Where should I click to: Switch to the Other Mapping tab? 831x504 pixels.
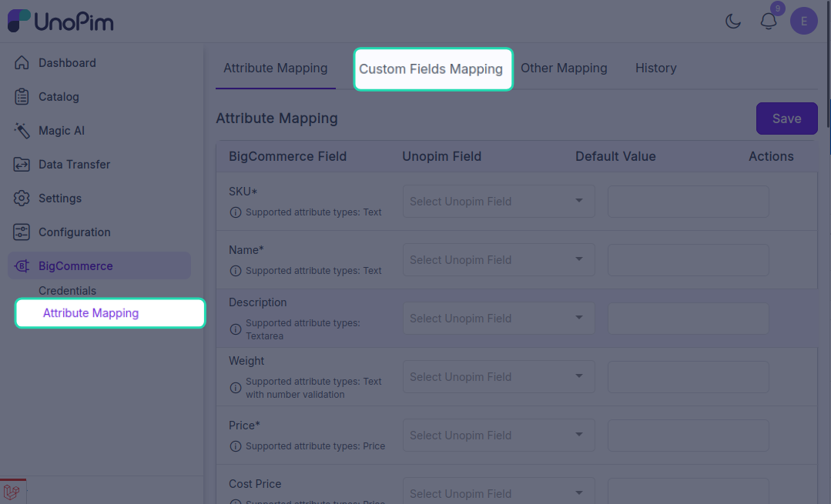click(x=564, y=68)
